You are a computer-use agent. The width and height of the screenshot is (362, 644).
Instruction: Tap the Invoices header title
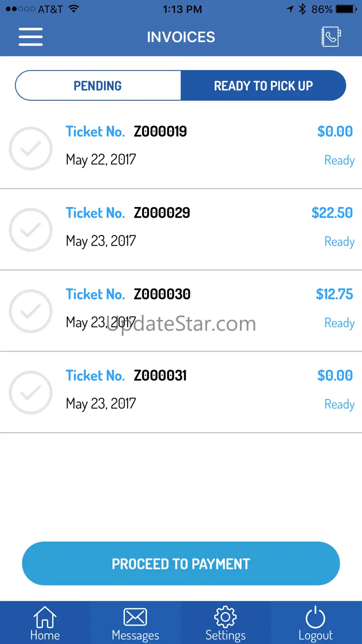pos(181,37)
